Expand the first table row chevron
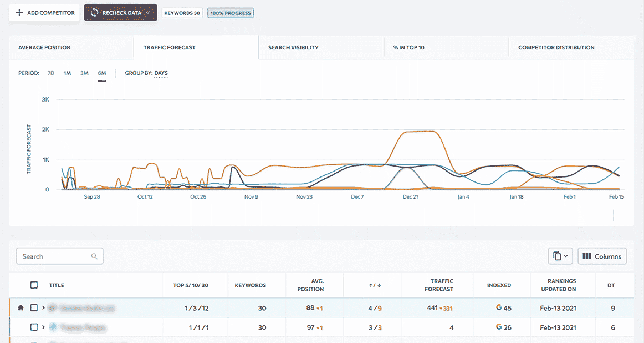Viewport: 644px width, 343px height. click(x=43, y=307)
